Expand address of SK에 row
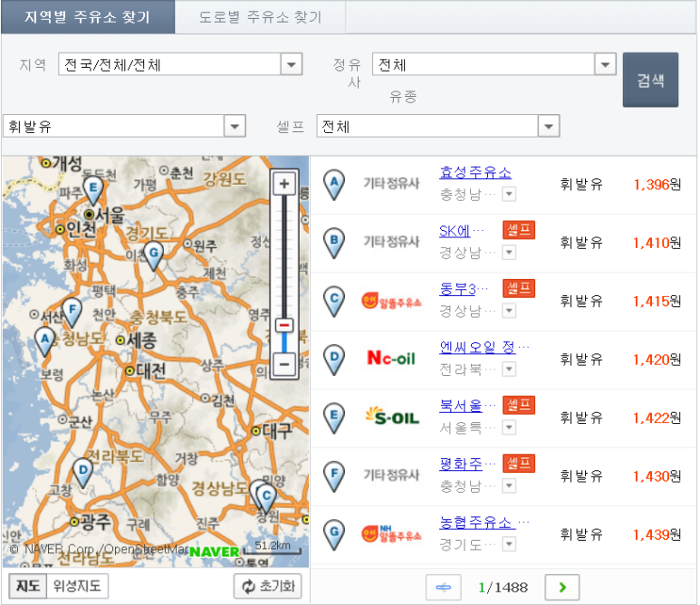Image resolution: width=700 pixels, height=605 pixels. pyautogui.click(x=509, y=253)
